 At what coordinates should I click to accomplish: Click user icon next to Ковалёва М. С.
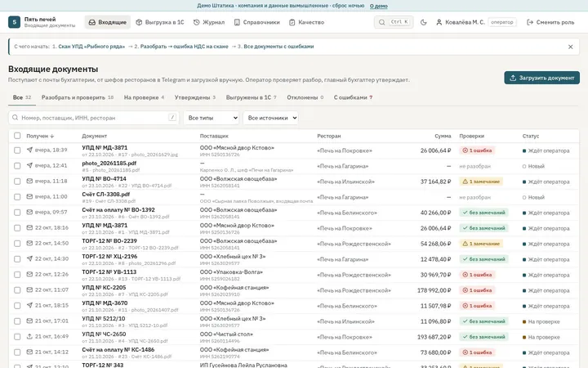click(439, 22)
